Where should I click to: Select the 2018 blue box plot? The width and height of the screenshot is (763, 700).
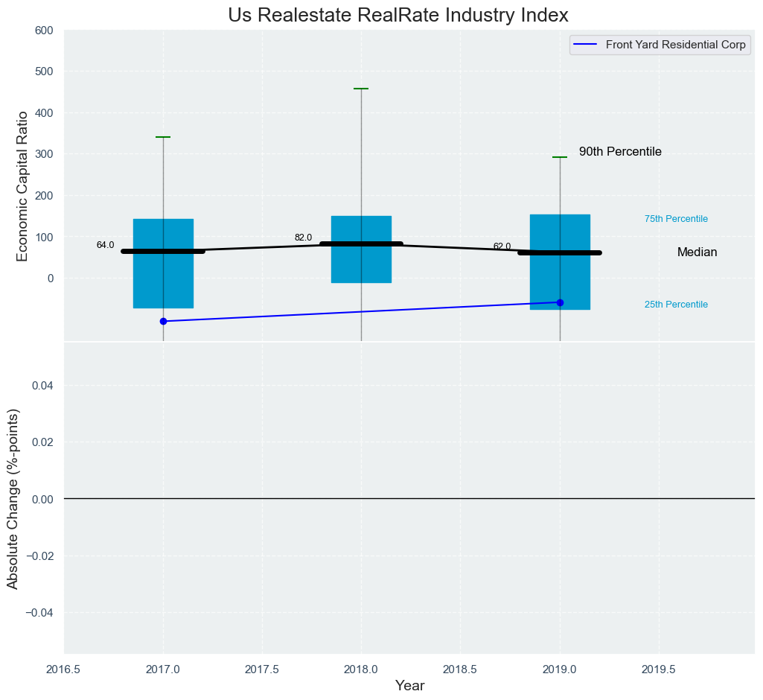coord(361,264)
